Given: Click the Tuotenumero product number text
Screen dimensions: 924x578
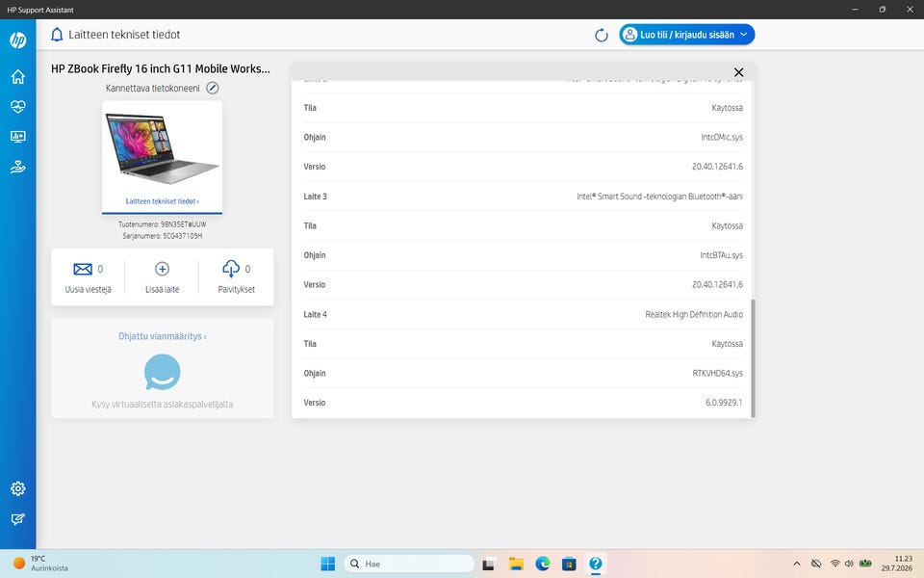Looking at the screenshot, I should (162, 224).
